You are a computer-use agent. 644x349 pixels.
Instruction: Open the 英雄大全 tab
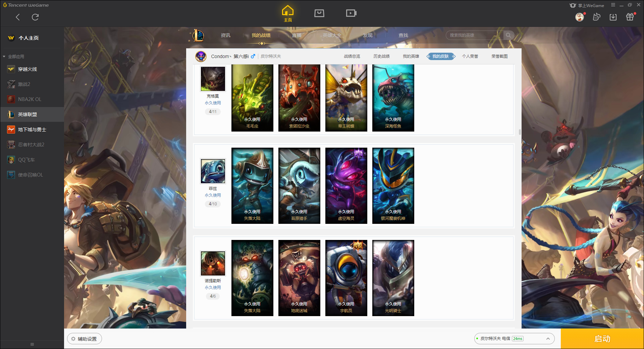coord(332,35)
